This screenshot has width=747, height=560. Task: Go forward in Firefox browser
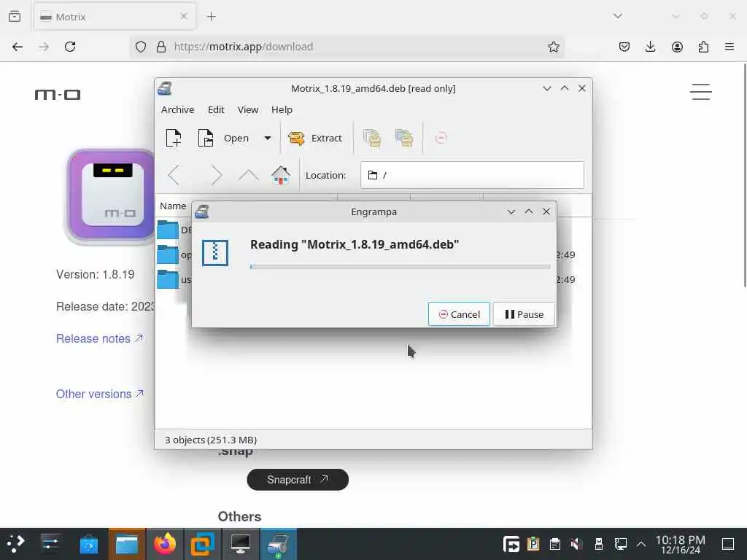coord(44,47)
